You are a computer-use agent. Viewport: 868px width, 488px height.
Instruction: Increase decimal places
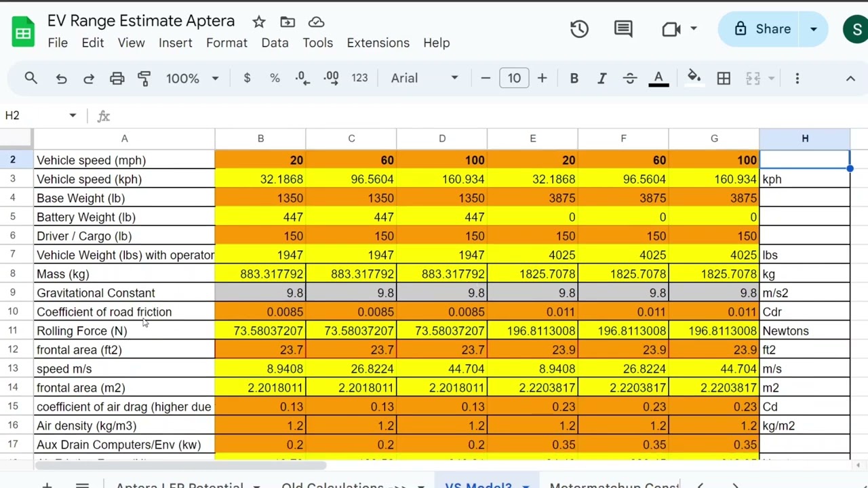331,78
